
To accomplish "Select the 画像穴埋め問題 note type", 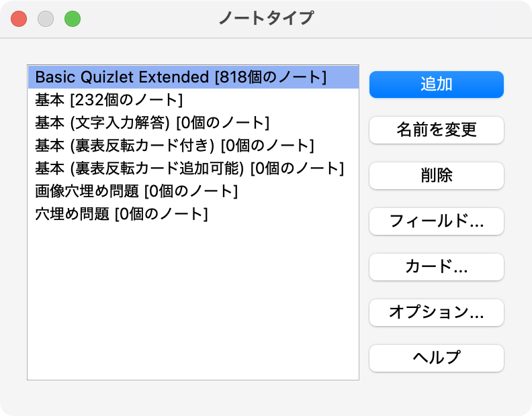I will coord(136,191).
